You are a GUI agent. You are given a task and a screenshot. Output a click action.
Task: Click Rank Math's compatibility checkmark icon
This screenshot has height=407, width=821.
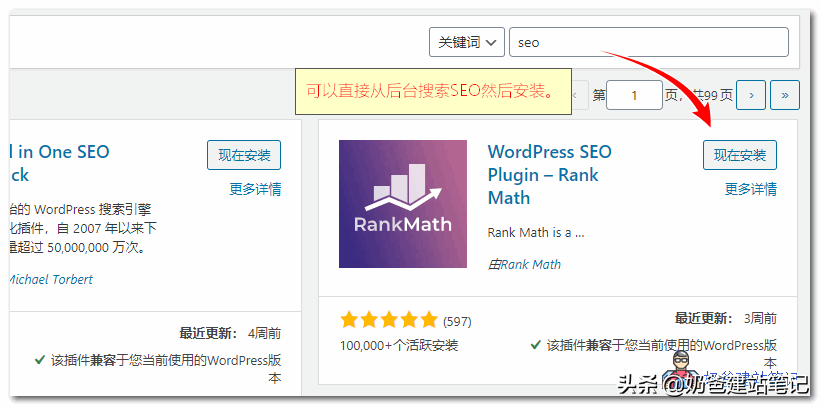536,345
